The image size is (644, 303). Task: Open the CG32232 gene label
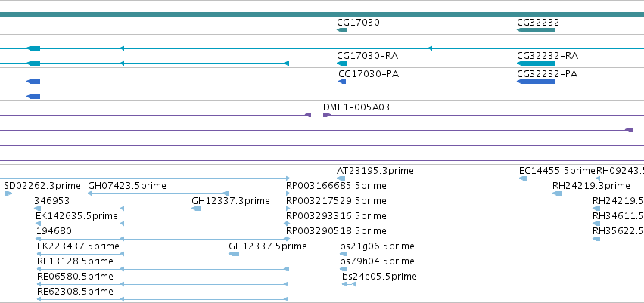(538, 23)
